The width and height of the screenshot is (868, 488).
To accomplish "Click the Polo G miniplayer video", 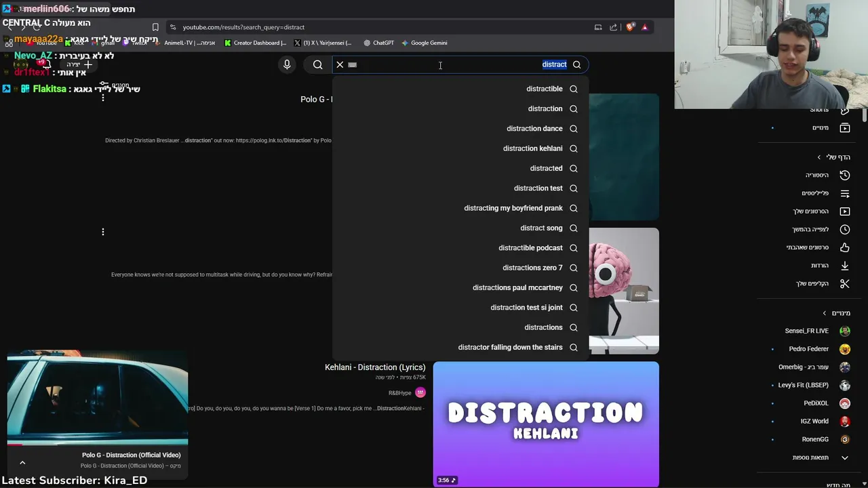I will point(98,398).
